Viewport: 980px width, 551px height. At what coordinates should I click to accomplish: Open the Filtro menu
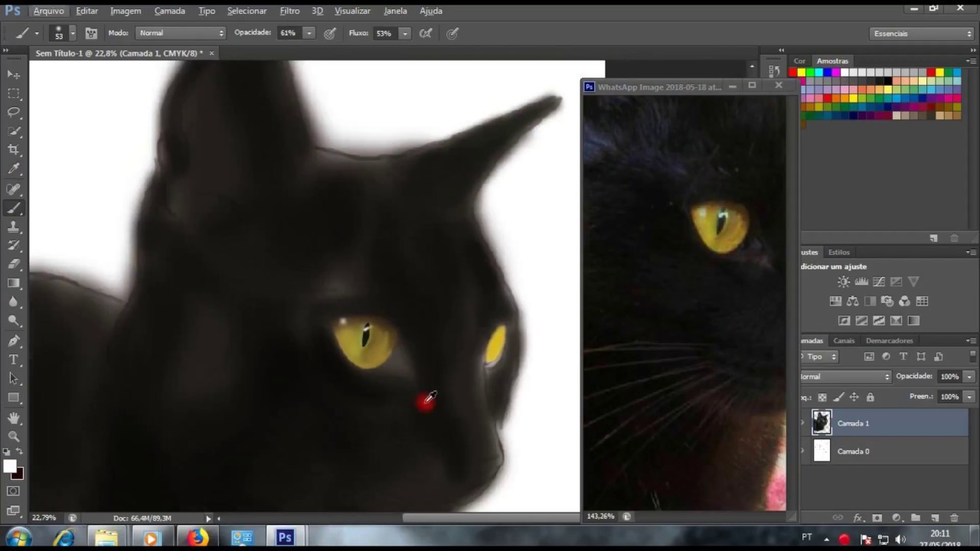pyautogui.click(x=289, y=11)
